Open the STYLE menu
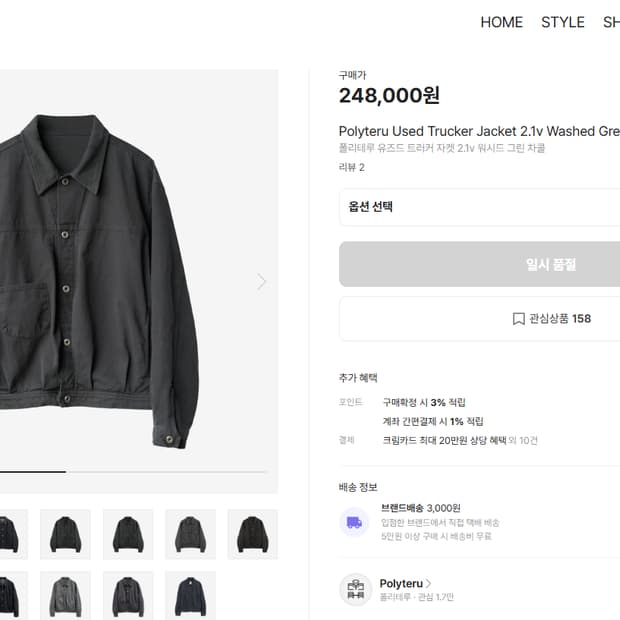The width and height of the screenshot is (620, 620). [562, 22]
